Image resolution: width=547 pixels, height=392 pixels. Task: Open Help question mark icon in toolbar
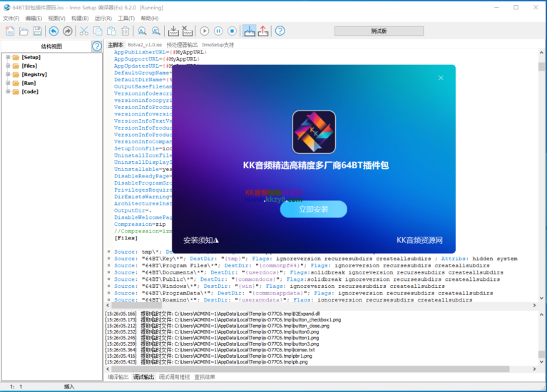pyautogui.click(x=280, y=31)
